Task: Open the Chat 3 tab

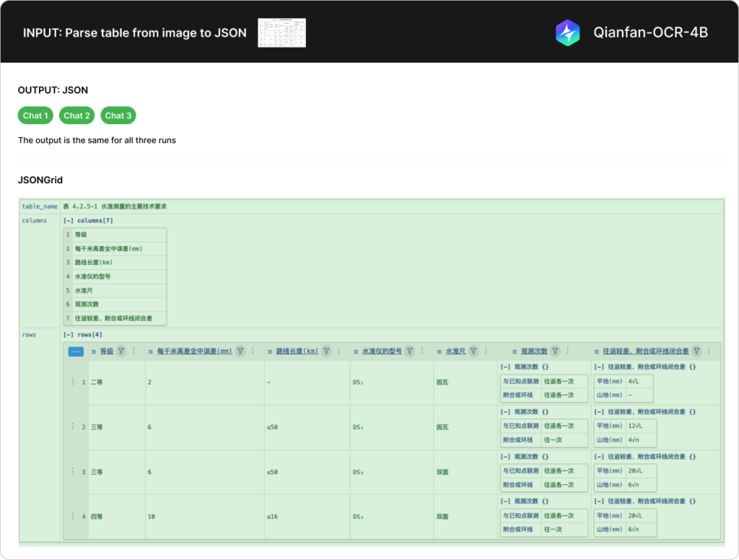Action: pyautogui.click(x=118, y=115)
